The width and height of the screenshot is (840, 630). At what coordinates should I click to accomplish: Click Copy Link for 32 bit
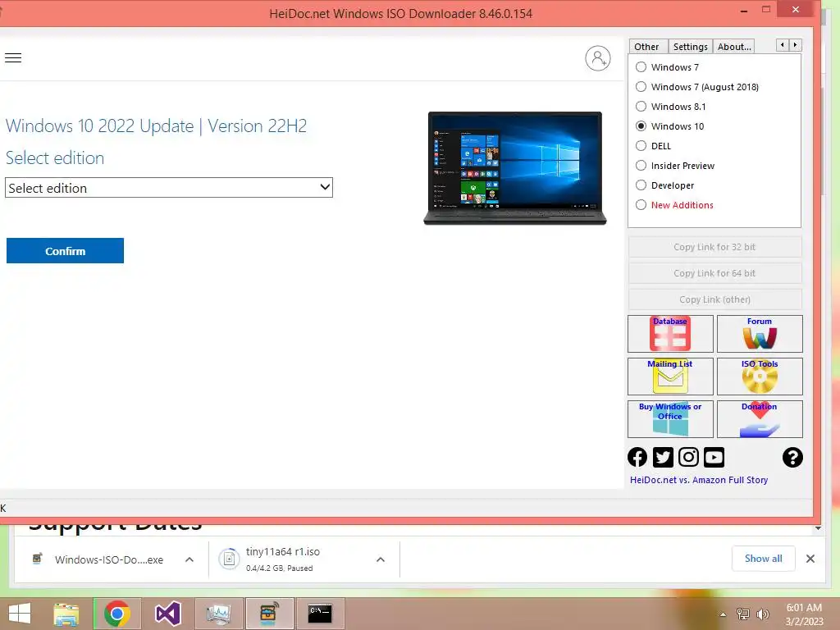[x=714, y=247]
